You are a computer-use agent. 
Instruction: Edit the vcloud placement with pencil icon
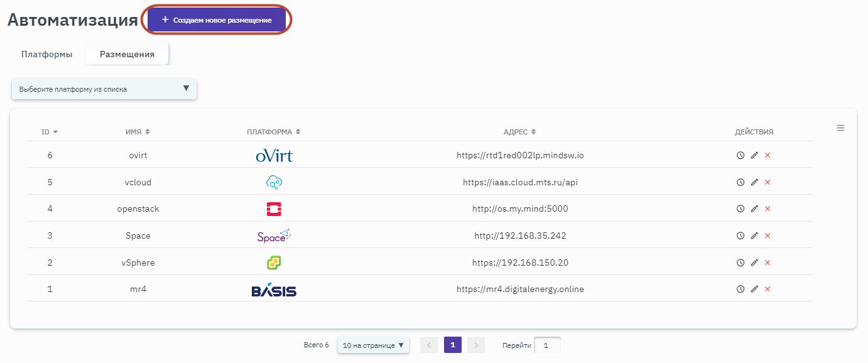click(754, 182)
